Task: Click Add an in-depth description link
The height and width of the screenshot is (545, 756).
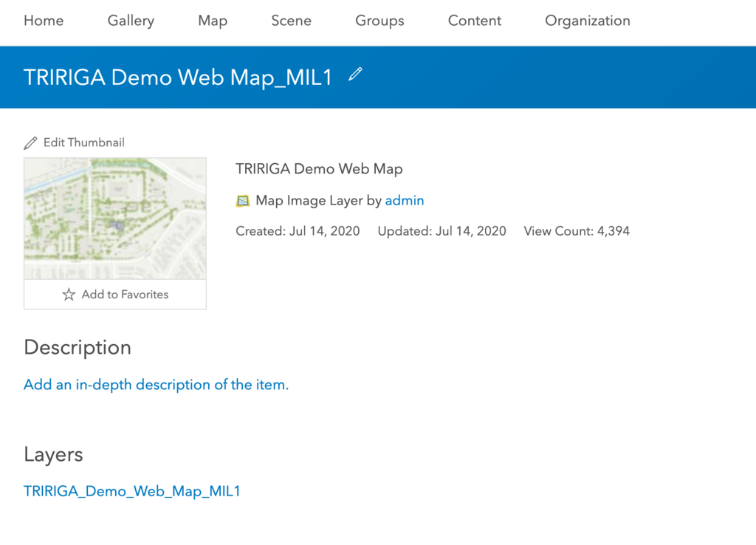Action: tap(156, 385)
